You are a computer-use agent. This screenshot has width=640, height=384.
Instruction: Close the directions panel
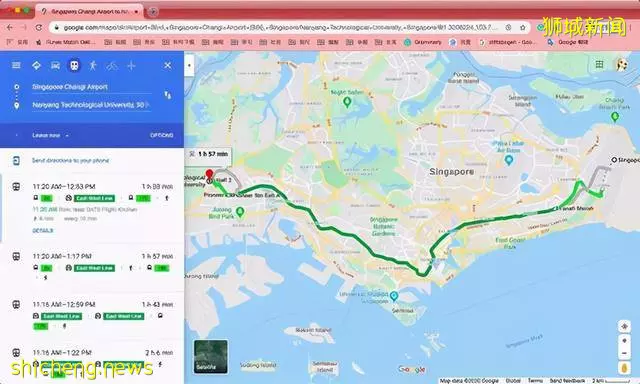(168, 65)
